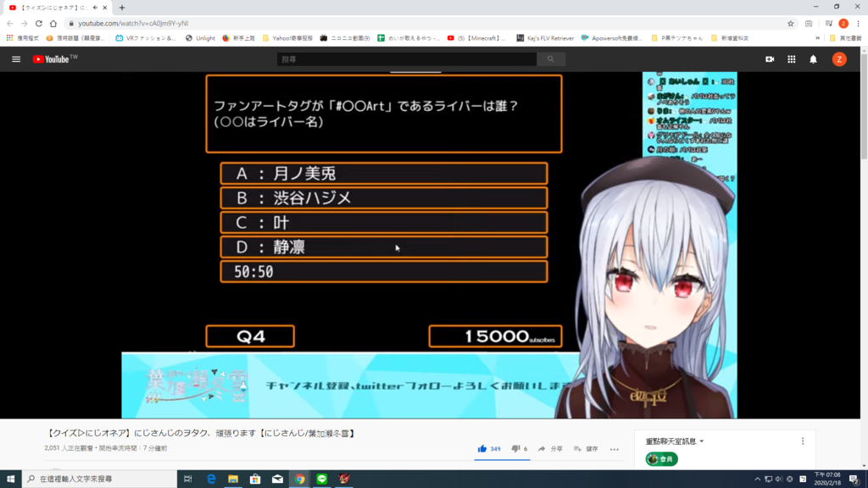Open the 新增資料夾 bookmark folder

[730, 38]
